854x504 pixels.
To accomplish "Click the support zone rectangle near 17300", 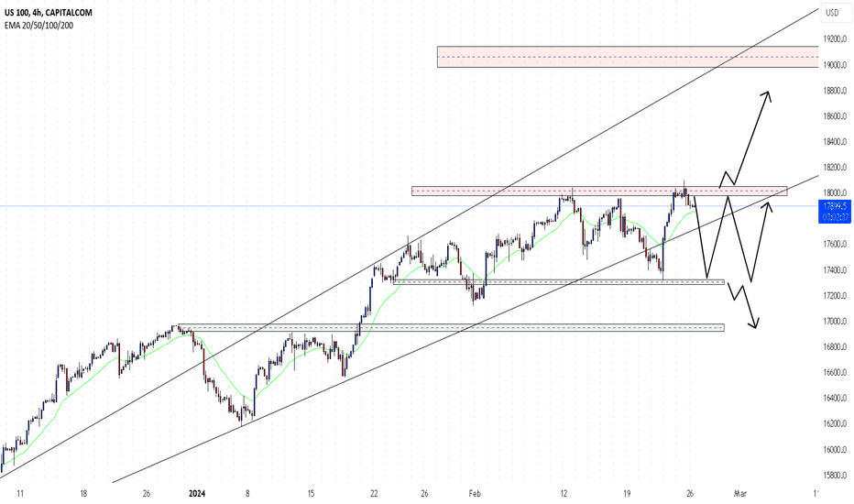I will 559,282.
